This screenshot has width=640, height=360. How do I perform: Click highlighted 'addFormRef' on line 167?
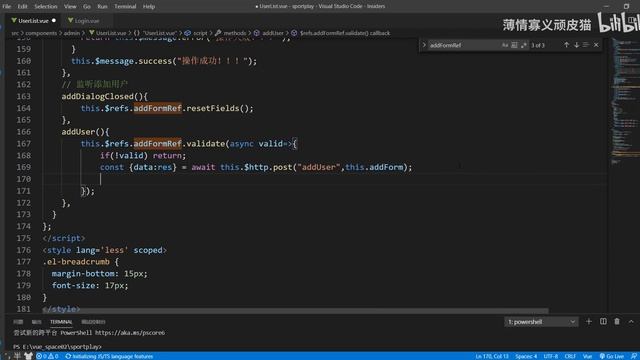coord(158,144)
